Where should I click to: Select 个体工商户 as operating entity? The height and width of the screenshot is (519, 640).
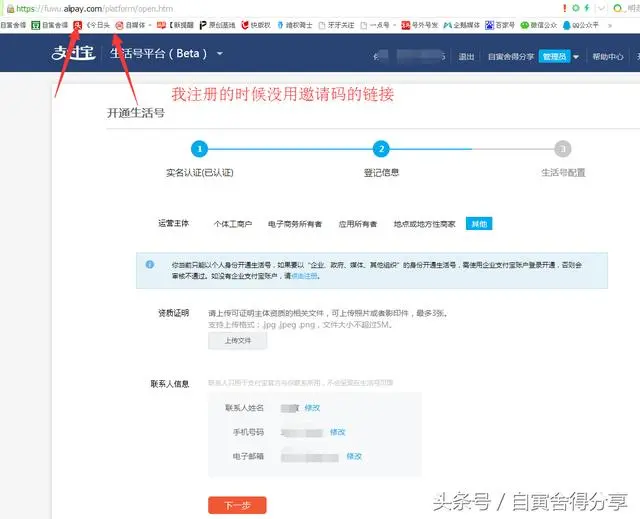(x=233, y=224)
